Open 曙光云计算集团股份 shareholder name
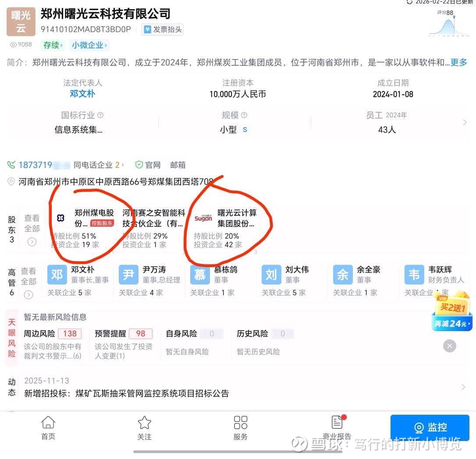The image size is (476, 459). (237, 218)
